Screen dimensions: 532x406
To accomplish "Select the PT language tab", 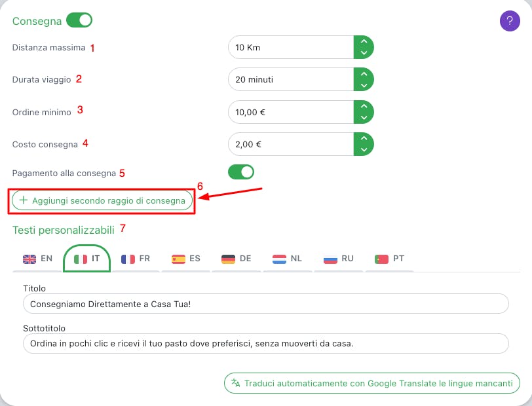I will coord(389,259).
